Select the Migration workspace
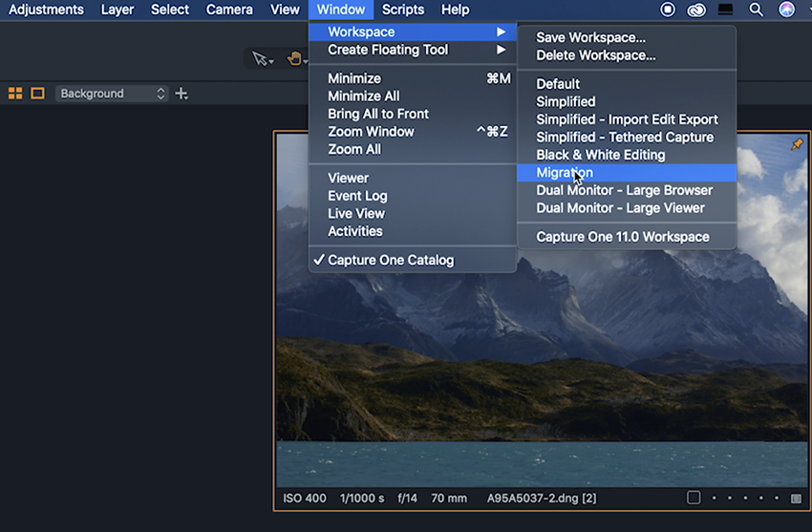Image resolution: width=812 pixels, height=532 pixels. tap(627, 173)
